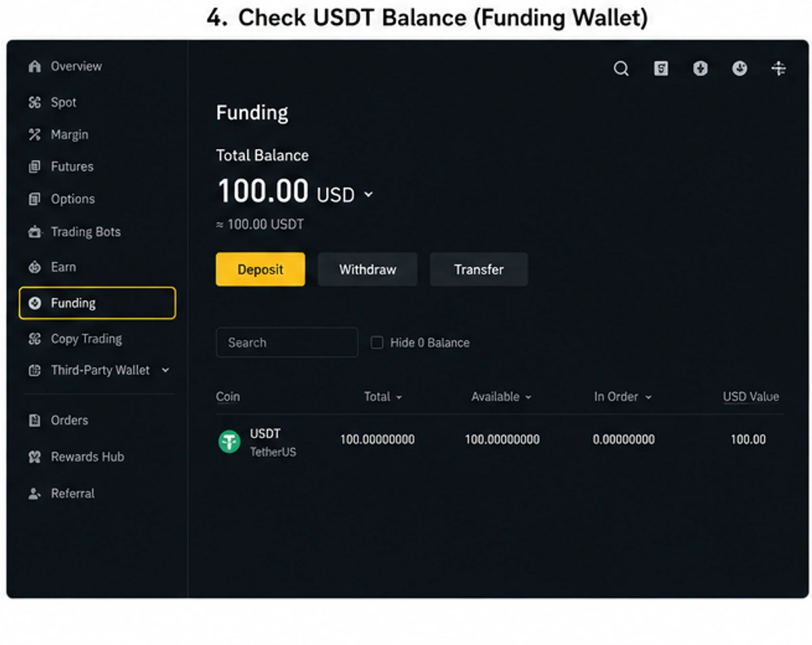Click the download arrow circle icon
812x645 pixels.
tap(700, 68)
